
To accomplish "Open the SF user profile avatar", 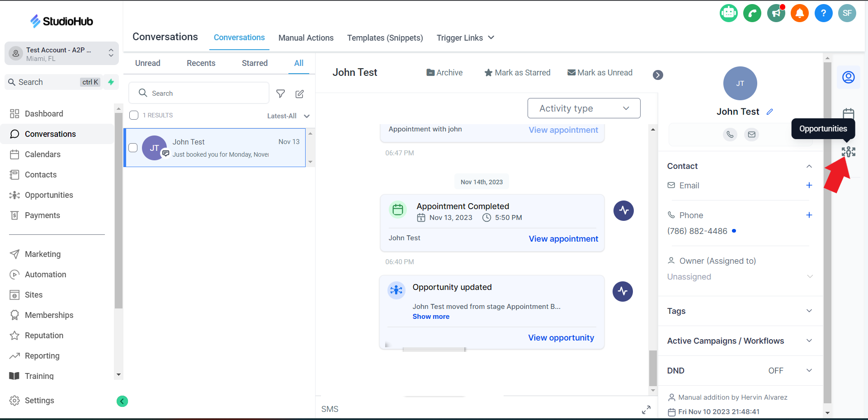I will [847, 13].
